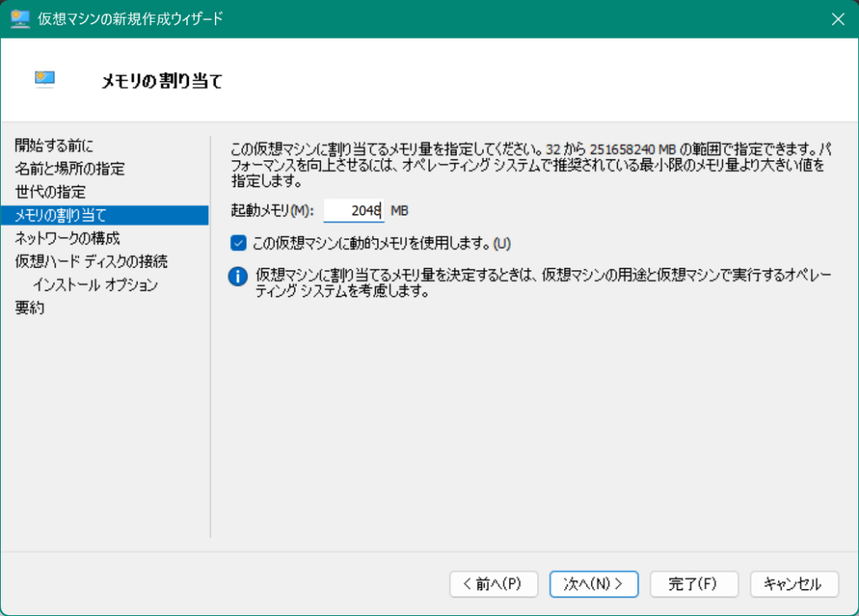Image resolution: width=859 pixels, height=616 pixels.
Task: Click the 起動メモリ input field showing 2048
Action: click(354, 210)
